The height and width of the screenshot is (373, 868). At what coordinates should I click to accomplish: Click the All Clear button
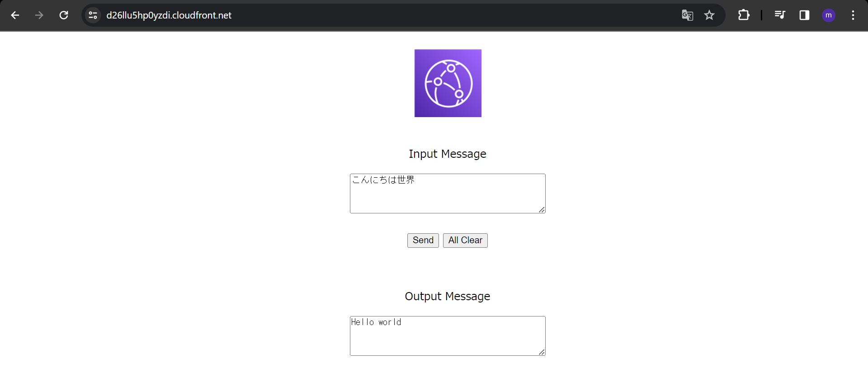tap(465, 241)
